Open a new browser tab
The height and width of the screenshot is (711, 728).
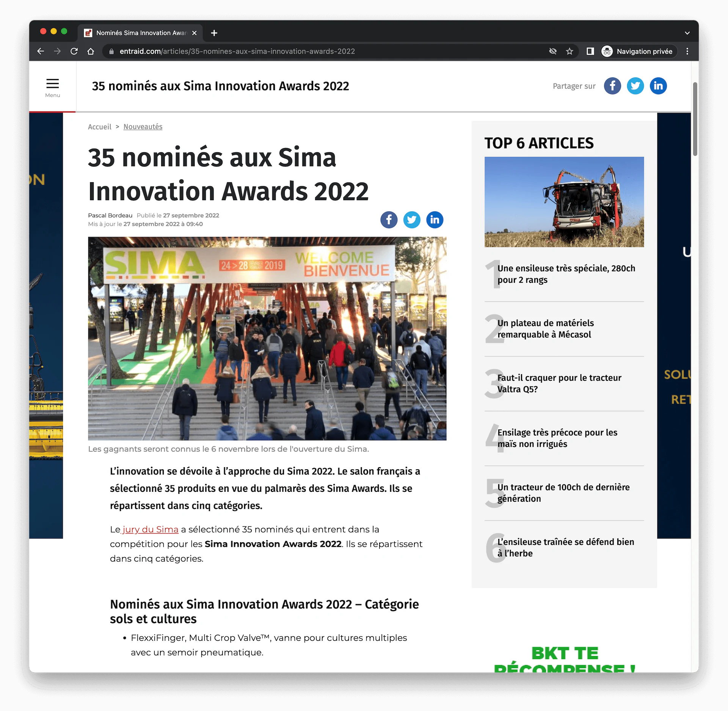pyautogui.click(x=214, y=33)
